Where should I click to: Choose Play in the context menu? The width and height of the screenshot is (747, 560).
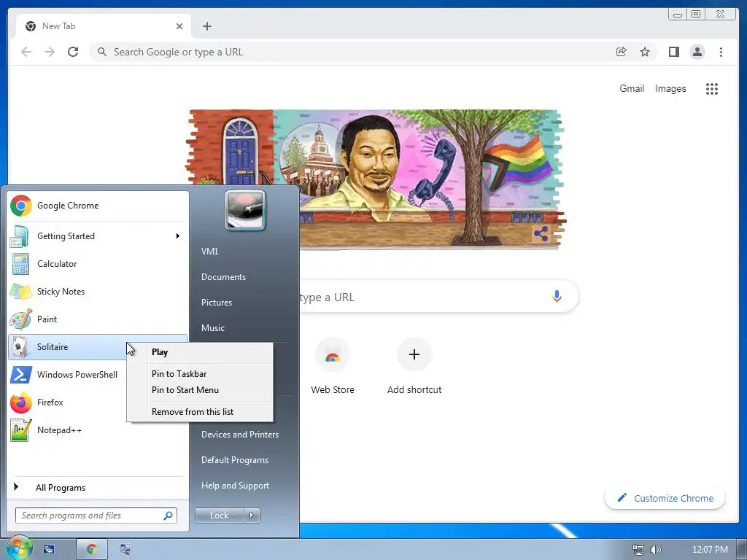[200, 352]
